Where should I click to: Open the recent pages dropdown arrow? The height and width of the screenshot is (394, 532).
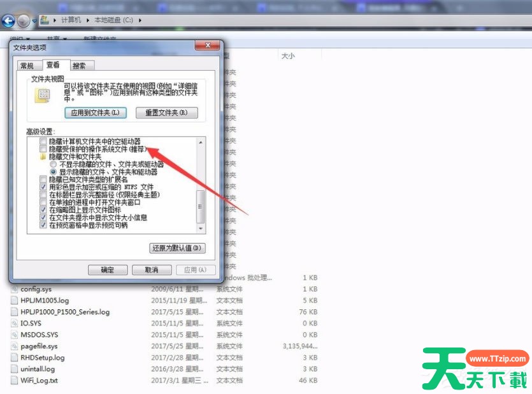coord(34,21)
